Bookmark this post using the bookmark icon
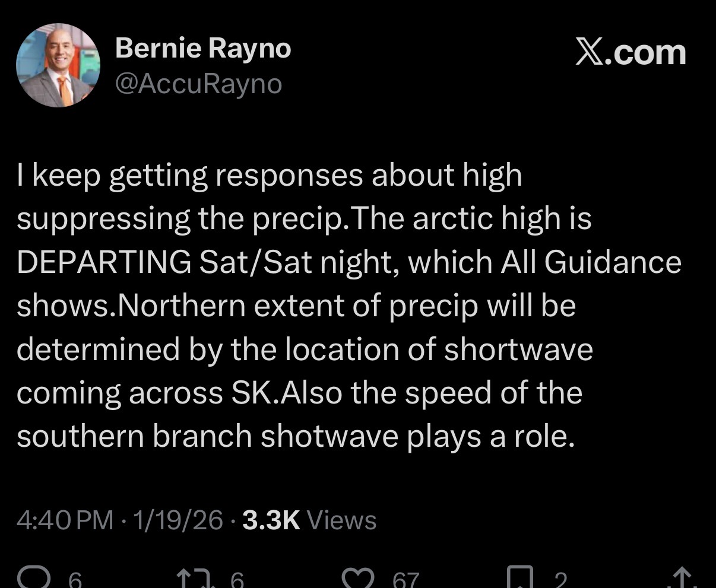Viewport: 716px width, 588px height. pyautogui.click(x=518, y=578)
